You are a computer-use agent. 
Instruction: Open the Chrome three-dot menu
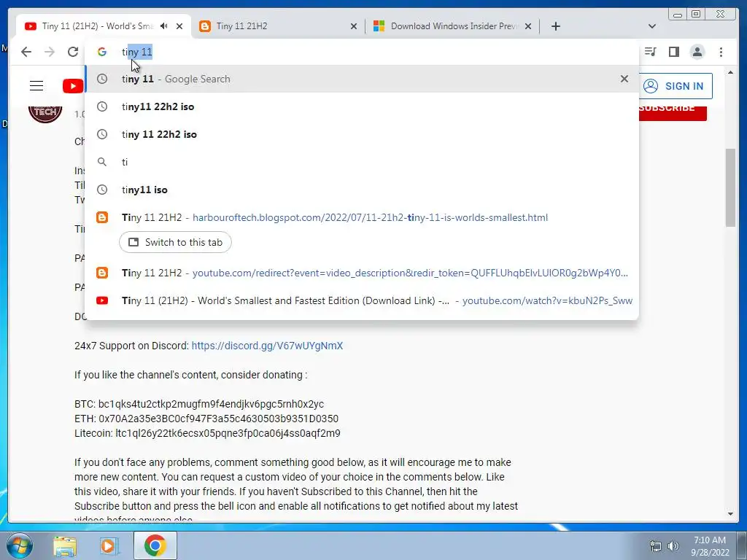coord(721,52)
